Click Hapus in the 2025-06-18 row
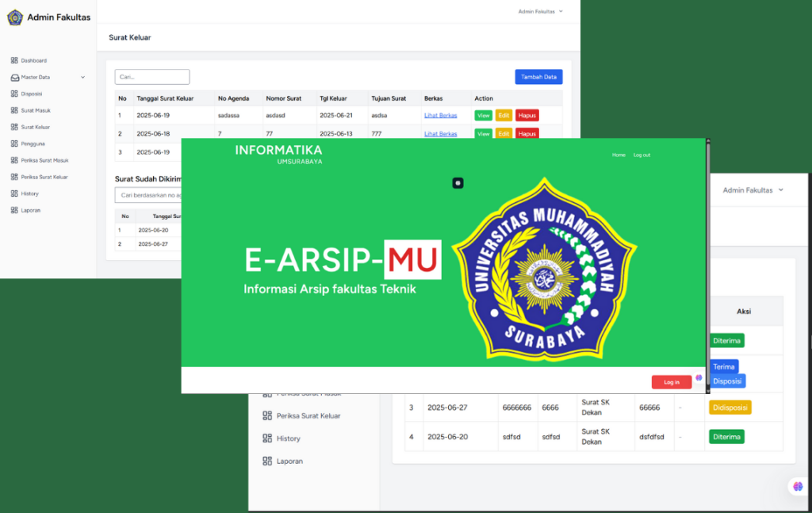The width and height of the screenshot is (812, 513). tap(527, 133)
